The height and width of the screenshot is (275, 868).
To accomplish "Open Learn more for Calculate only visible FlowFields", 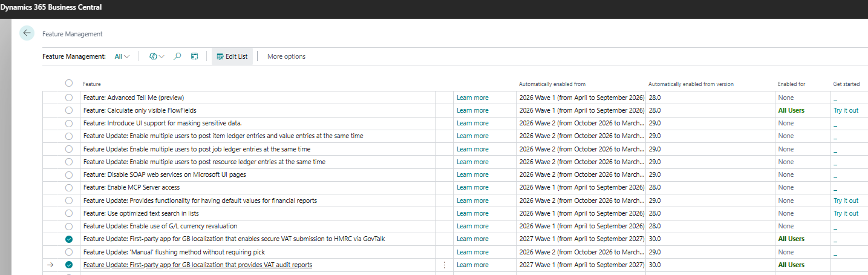I will 472,110.
